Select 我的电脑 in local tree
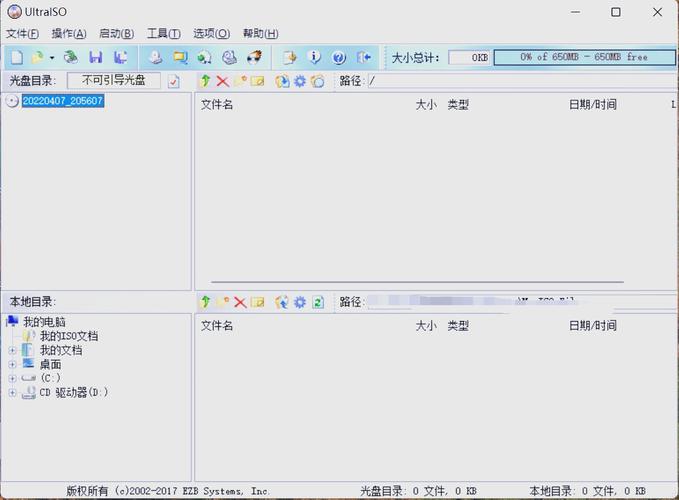The image size is (679, 500). (44, 322)
